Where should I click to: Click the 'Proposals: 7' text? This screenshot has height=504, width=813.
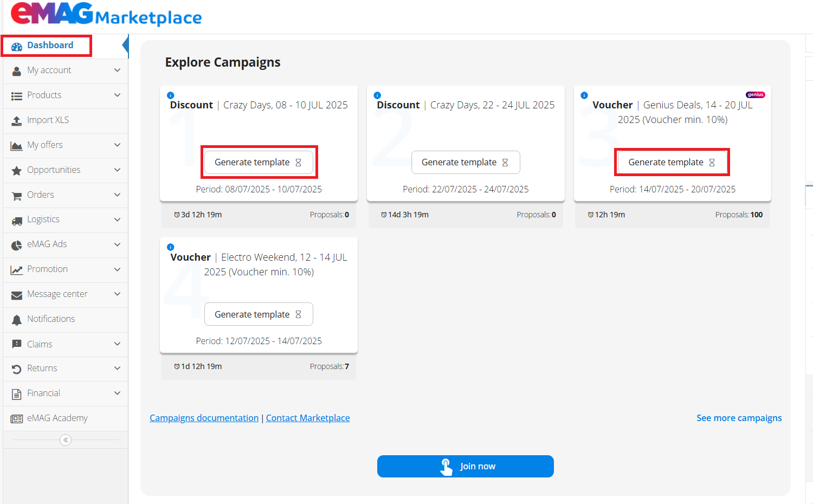pos(330,367)
